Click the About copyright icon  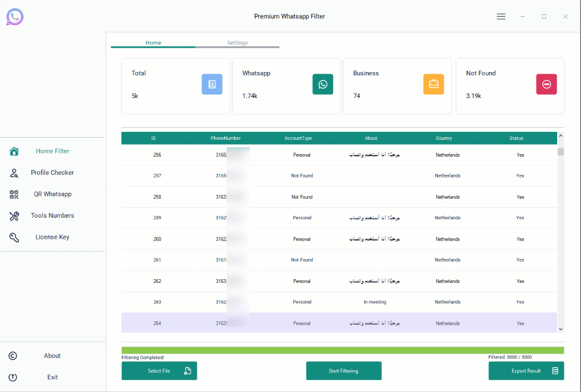click(x=13, y=356)
